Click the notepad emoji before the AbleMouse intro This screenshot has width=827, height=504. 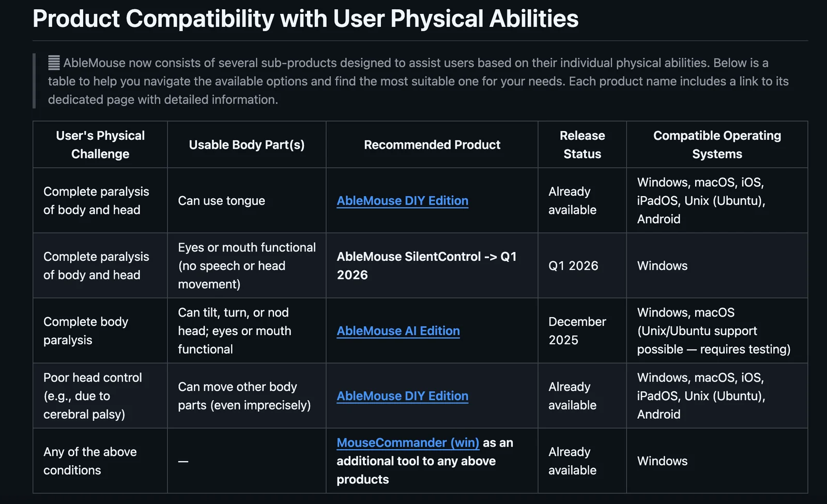point(54,63)
